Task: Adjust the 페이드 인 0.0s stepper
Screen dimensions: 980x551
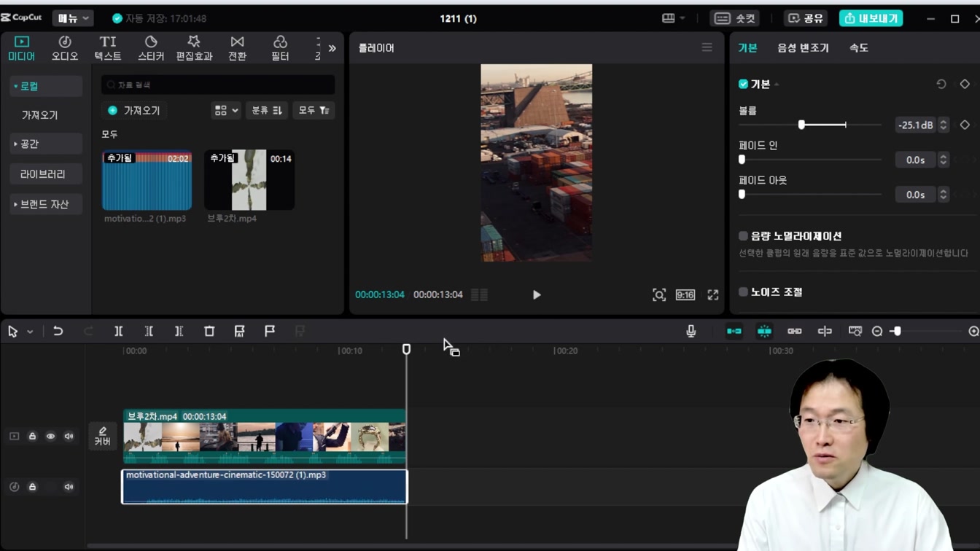Action: [x=943, y=160]
